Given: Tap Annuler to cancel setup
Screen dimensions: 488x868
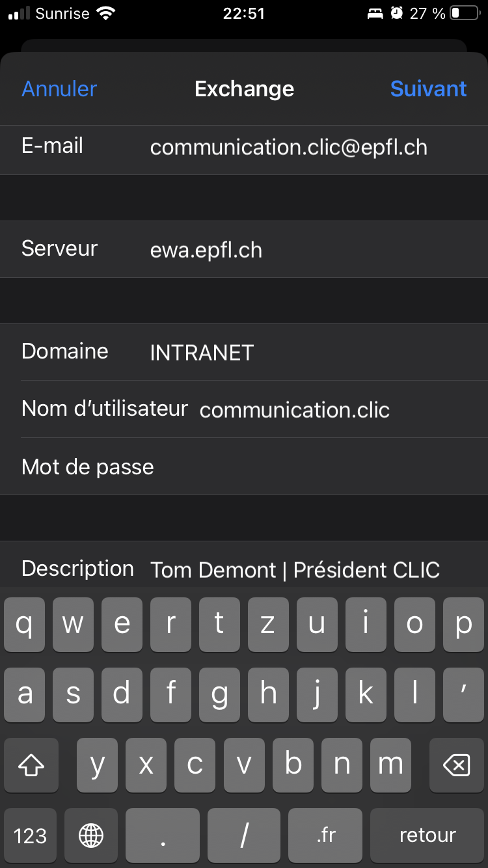Looking at the screenshot, I should (x=59, y=88).
